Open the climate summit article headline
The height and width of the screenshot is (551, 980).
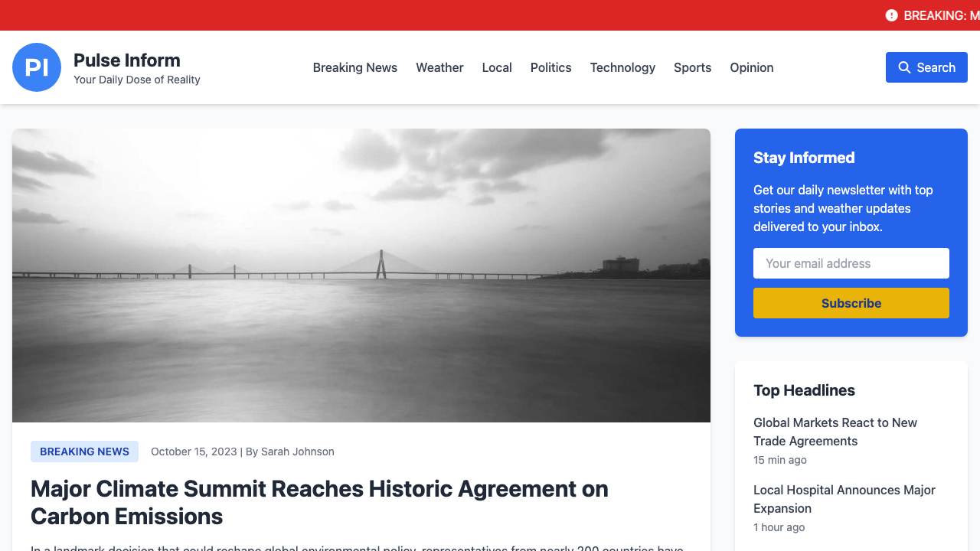click(x=319, y=502)
